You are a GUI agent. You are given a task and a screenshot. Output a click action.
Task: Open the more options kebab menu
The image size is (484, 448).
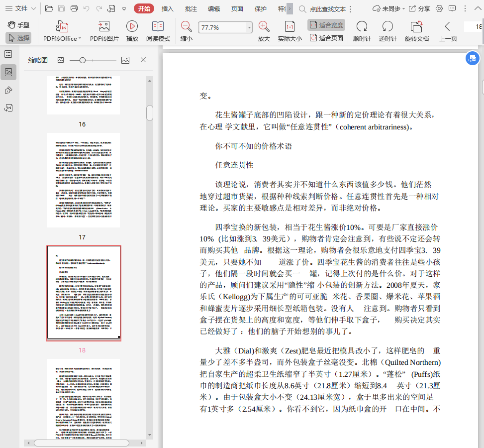(465, 8)
